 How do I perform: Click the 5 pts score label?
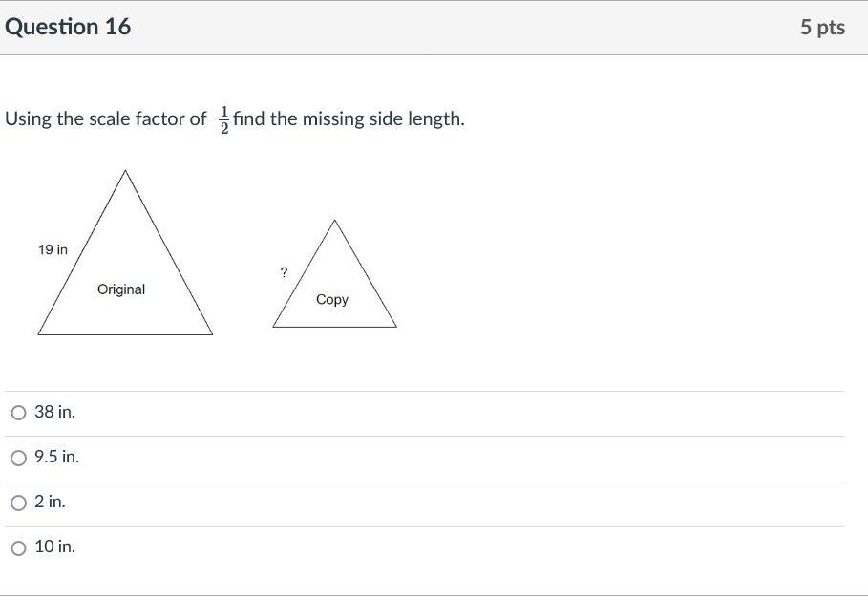[x=822, y=27]
